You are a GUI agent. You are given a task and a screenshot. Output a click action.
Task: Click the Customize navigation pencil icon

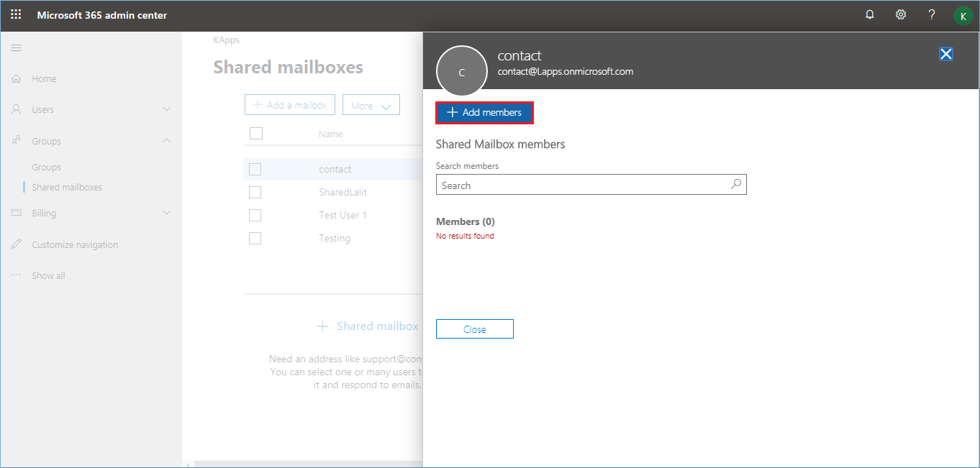(16, 244)
